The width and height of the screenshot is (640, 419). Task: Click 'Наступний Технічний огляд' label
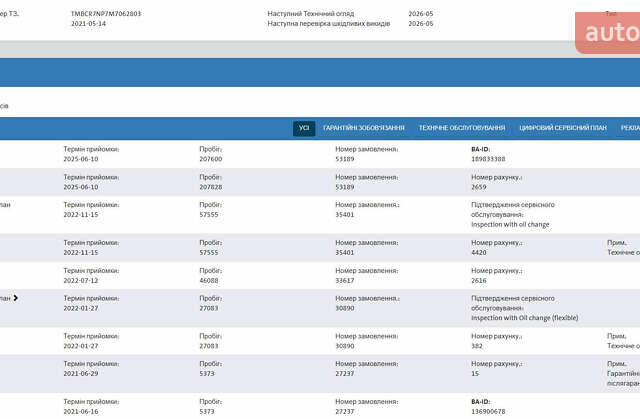coord(308,14)
